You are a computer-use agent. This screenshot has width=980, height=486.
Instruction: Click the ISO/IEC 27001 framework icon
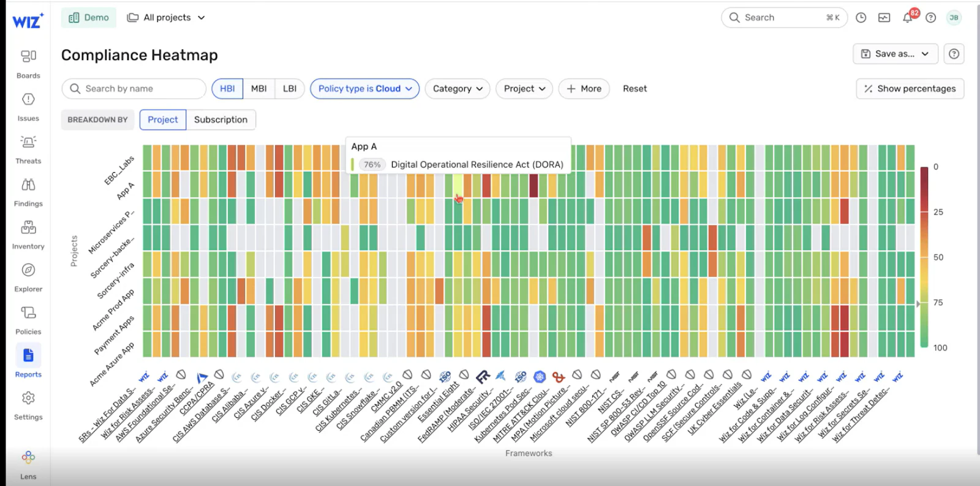click(521, 376)
